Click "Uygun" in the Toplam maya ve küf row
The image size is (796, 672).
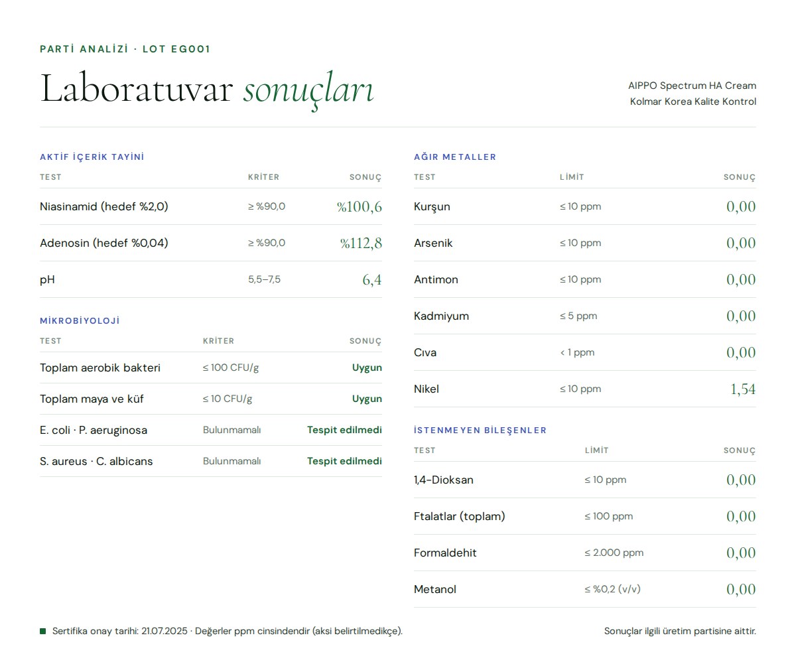tap(367, 399)
